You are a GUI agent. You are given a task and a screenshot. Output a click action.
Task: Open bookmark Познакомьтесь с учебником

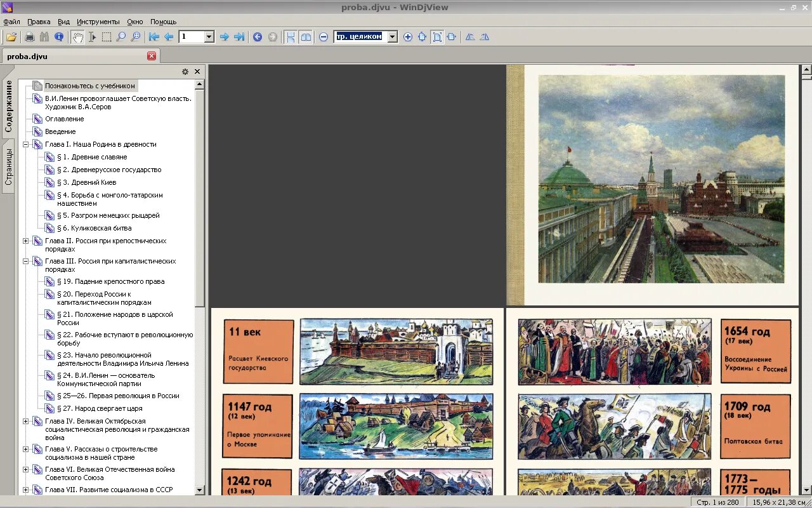[89, 86]
